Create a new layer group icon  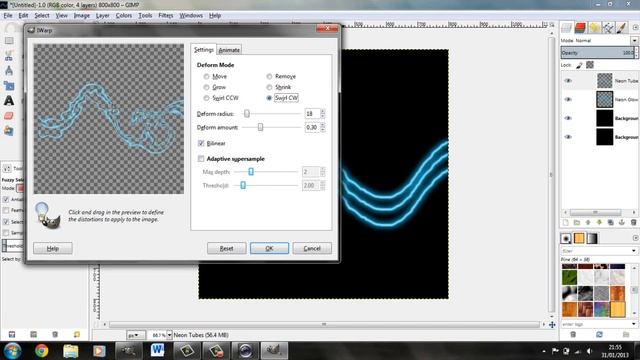coord(577,222)
